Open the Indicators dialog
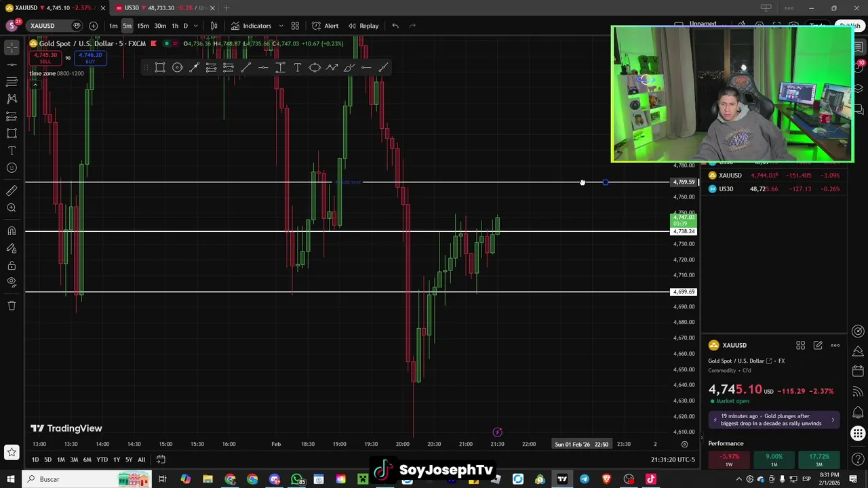 251,26
